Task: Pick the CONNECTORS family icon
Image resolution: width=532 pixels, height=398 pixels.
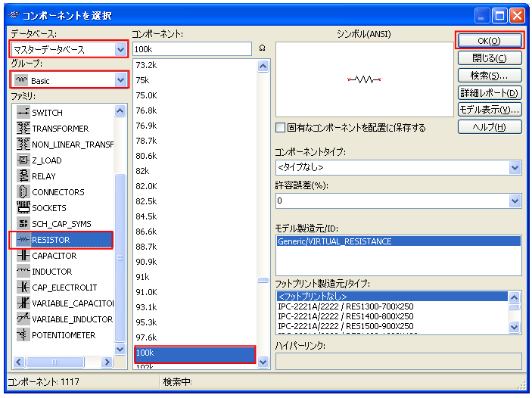Action: 23,192
